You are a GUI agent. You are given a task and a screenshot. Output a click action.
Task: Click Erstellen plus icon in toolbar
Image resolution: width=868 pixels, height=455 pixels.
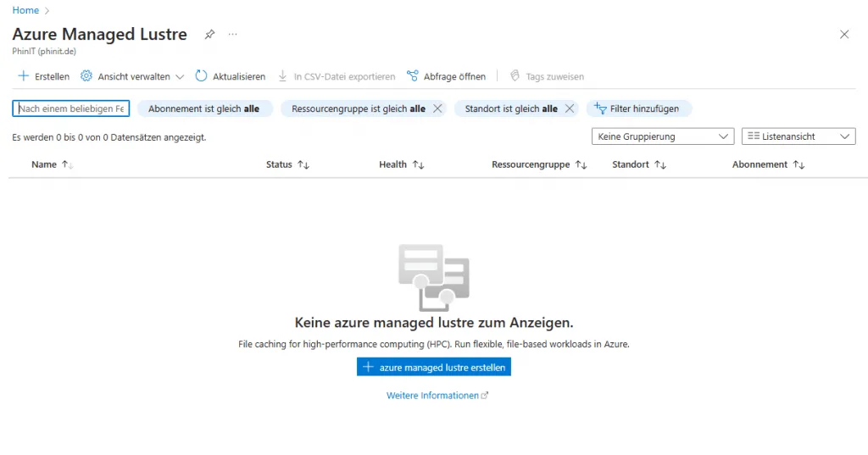pyautogui.click(x=24, y=76)
